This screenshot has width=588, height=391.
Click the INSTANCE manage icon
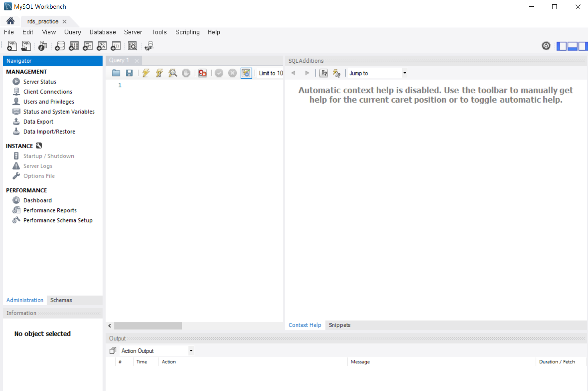pos(39,146)
